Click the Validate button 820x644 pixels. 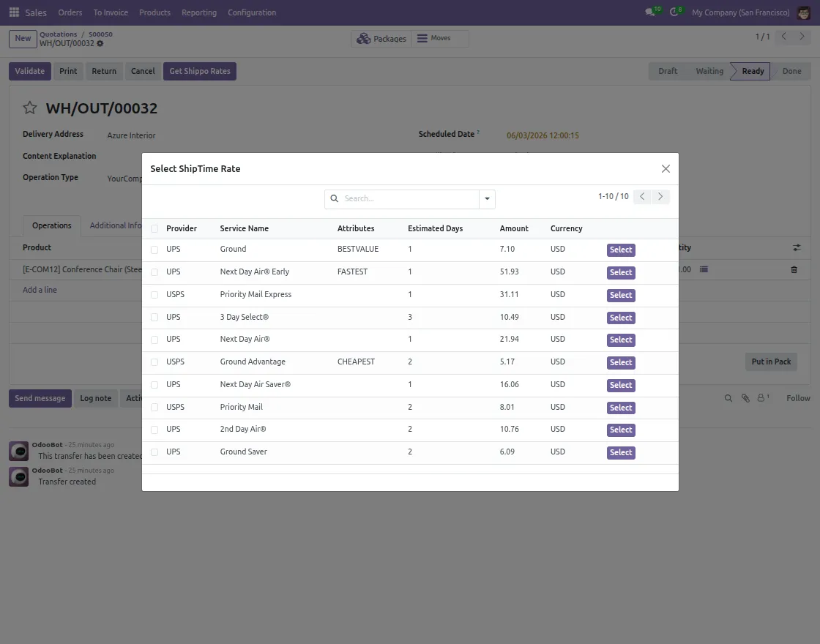(30, 71)
